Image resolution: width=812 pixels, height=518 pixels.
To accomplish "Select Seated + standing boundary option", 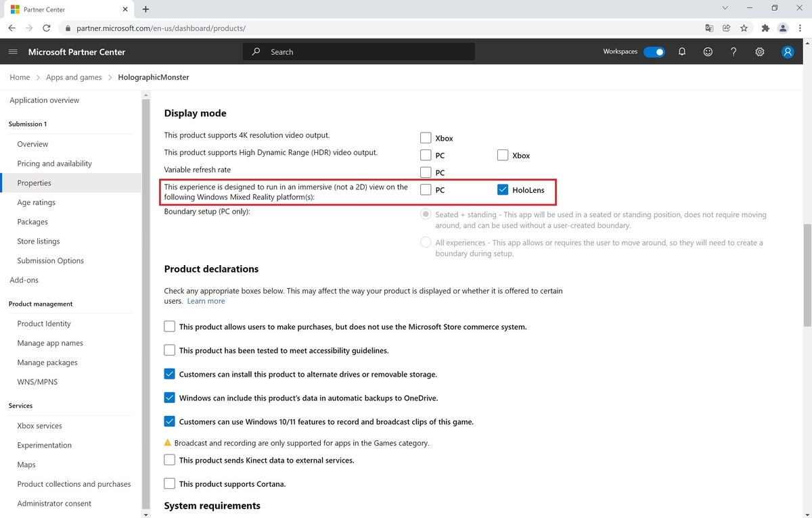I will coord(426,214).
